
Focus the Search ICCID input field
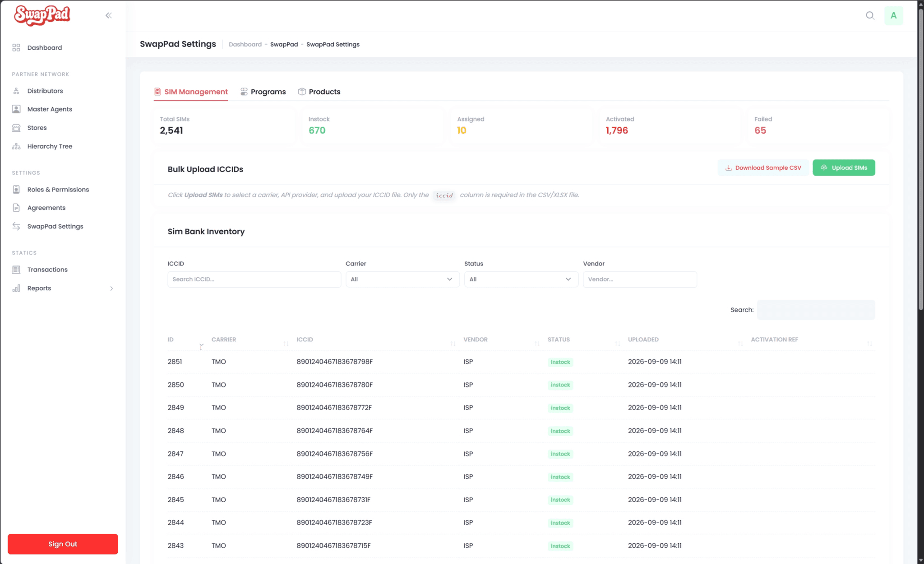tap(254, 280)
